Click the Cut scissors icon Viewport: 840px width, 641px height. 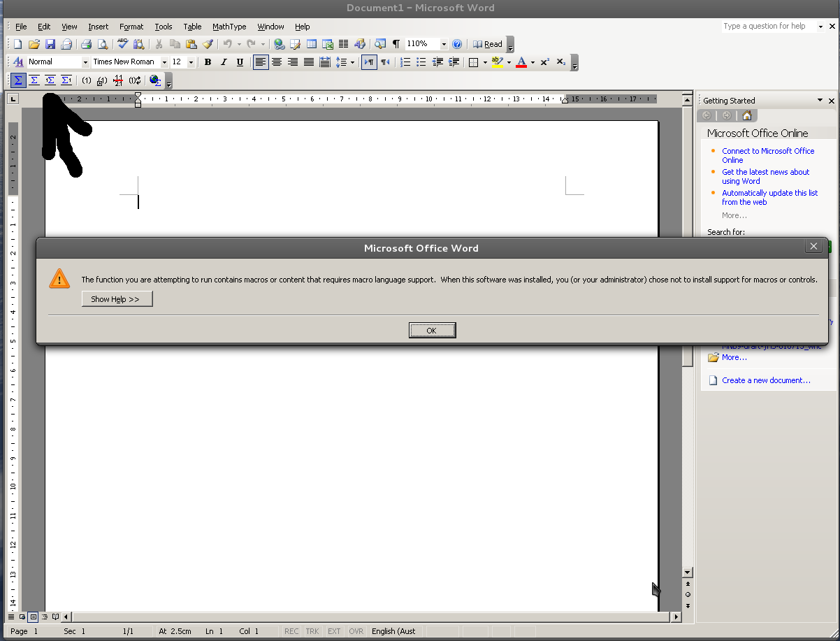[159, 44]
